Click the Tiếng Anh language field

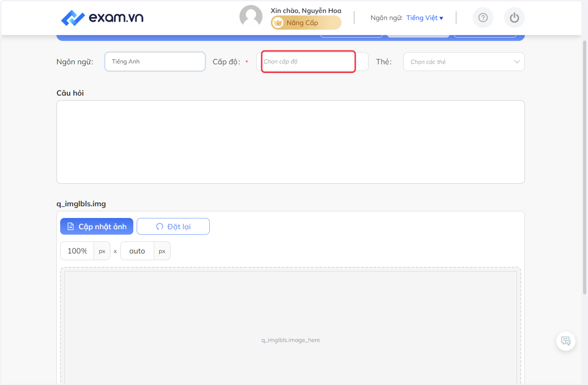point(155,62)
